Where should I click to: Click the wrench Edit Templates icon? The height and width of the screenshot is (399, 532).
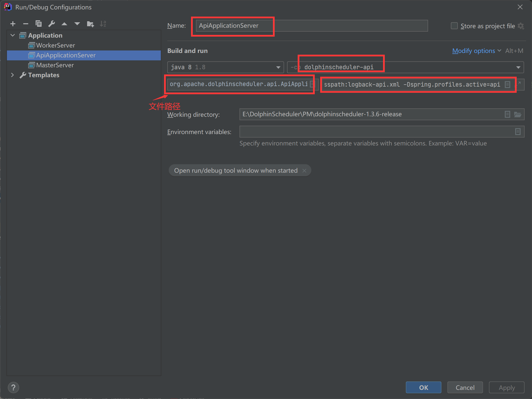point(51,24)
